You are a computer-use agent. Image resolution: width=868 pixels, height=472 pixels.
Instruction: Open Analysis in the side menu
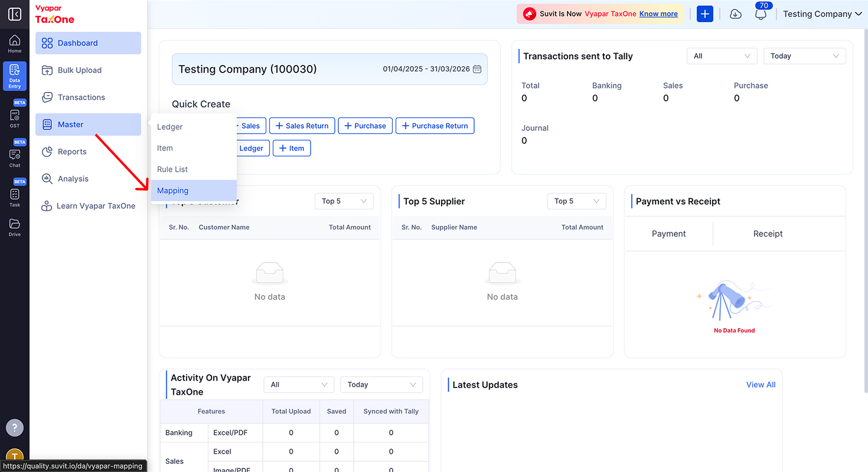88,179
